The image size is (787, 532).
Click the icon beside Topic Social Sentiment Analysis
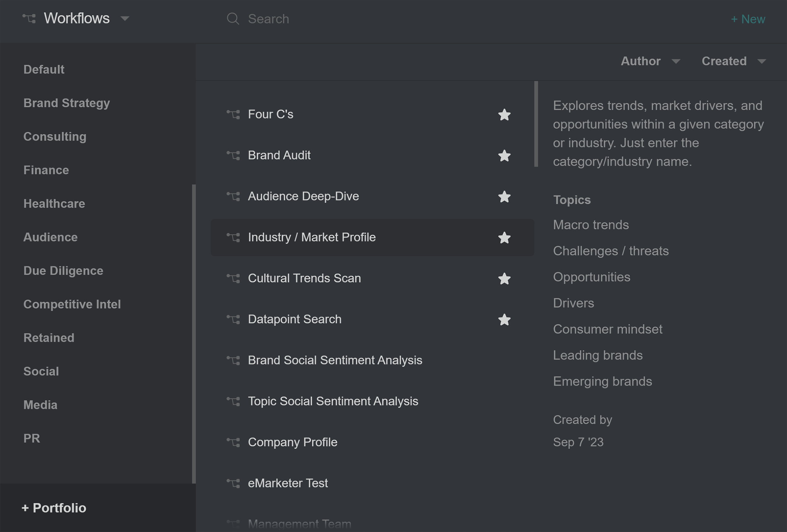(233, 401)
